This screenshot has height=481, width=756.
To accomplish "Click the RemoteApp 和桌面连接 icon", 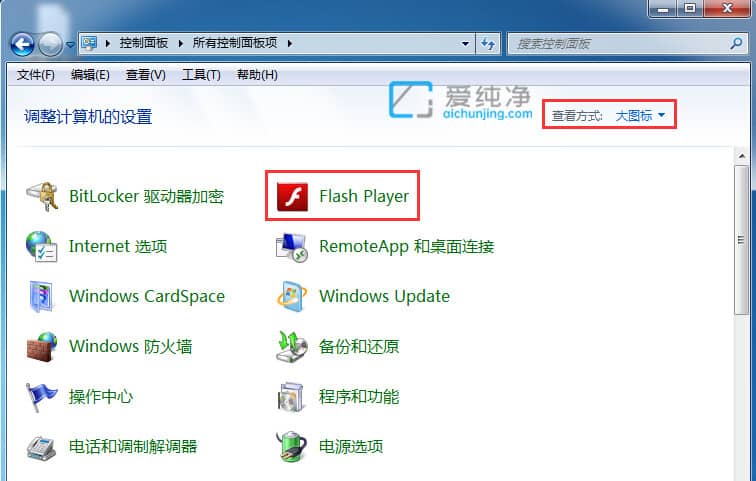I will 292,247.
